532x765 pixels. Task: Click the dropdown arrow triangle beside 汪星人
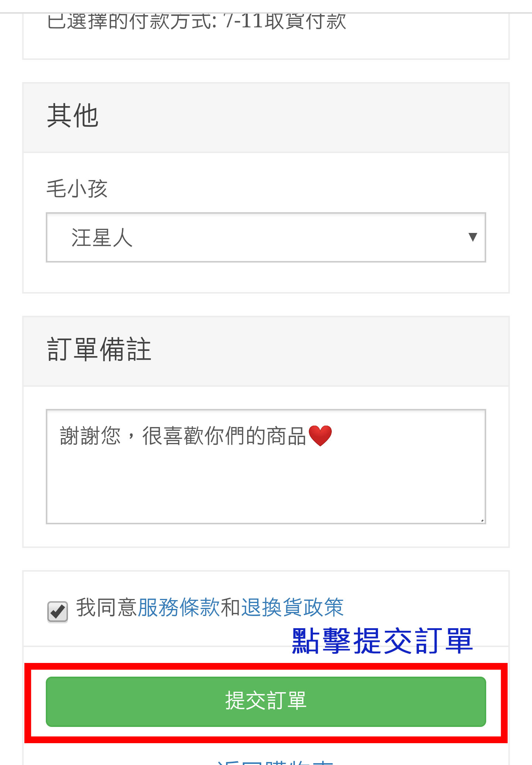pos(473,237)
